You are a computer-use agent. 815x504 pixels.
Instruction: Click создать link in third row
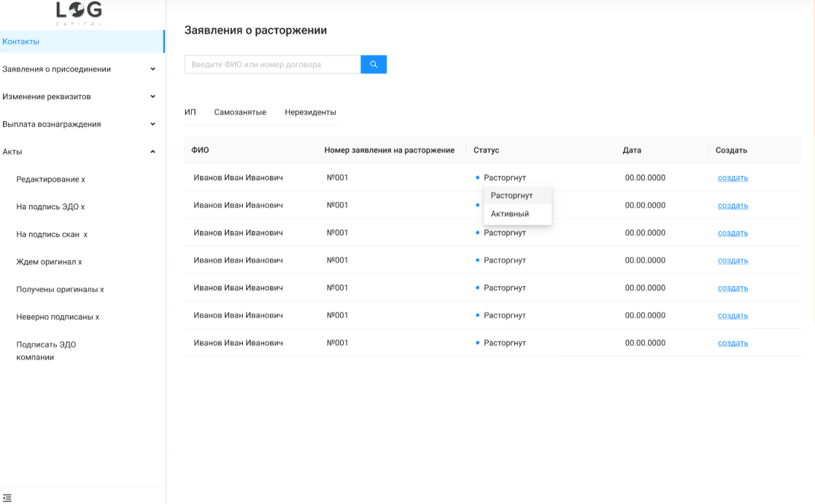[733, 233]
